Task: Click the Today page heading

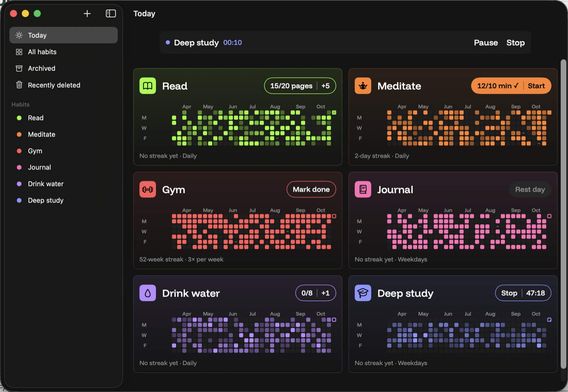Action: click(144, 14)
